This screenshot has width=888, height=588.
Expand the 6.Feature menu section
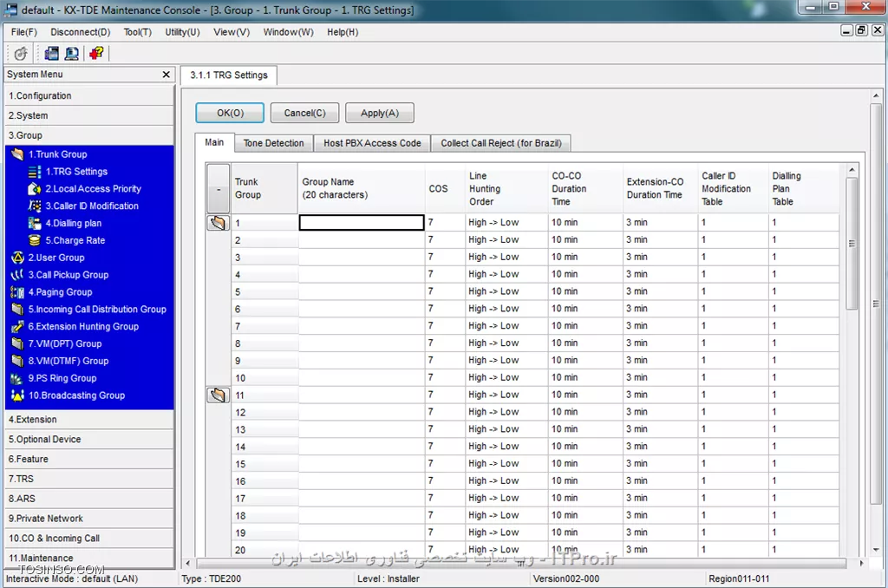click(x=89, y=460)
